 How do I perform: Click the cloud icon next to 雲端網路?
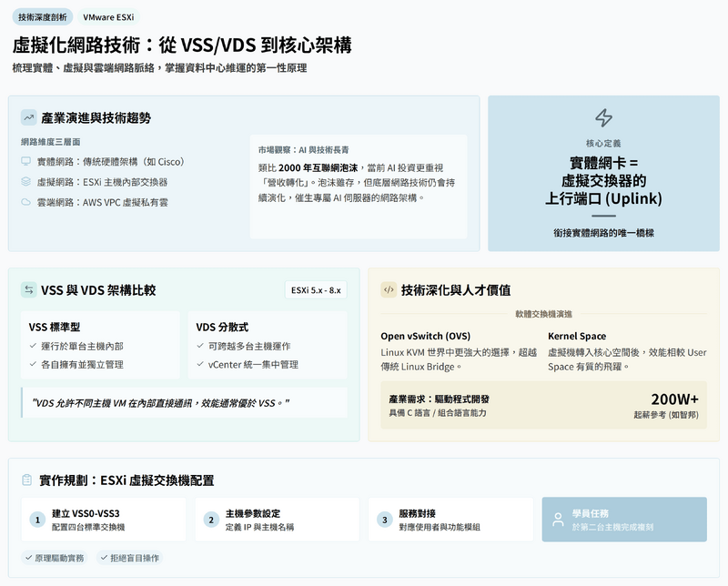pyautogui.click(x=25, y=201)
